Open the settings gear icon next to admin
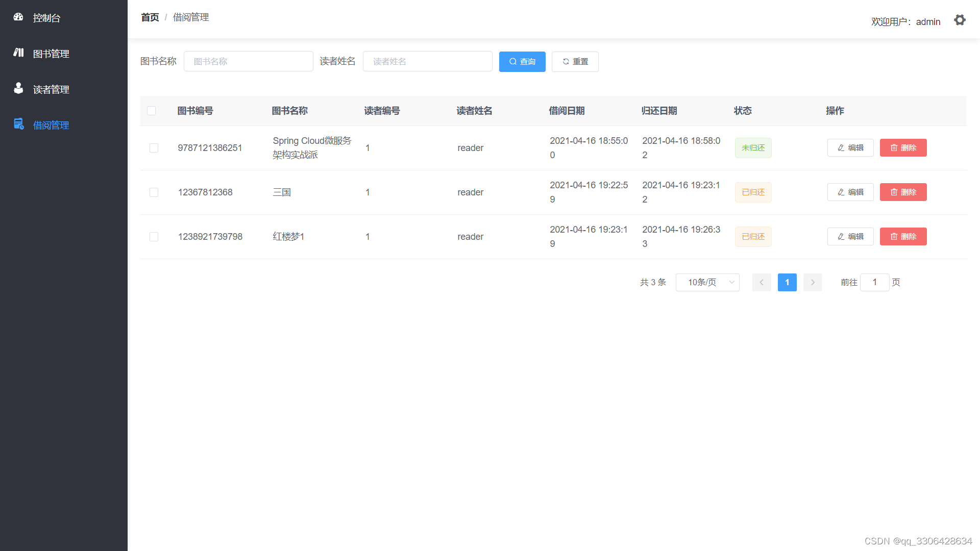980x551 pixels. pyautogui.click(x=960, y=20)
